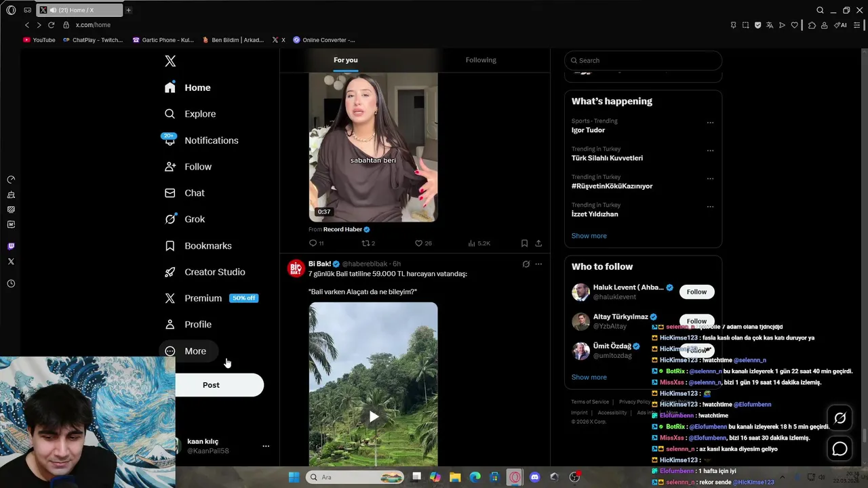Image resolution: width=868 pixels, height=488 pixels.
Task: Open the browser extensions icon
Action: pyautogui.click(x=812, y=25)
